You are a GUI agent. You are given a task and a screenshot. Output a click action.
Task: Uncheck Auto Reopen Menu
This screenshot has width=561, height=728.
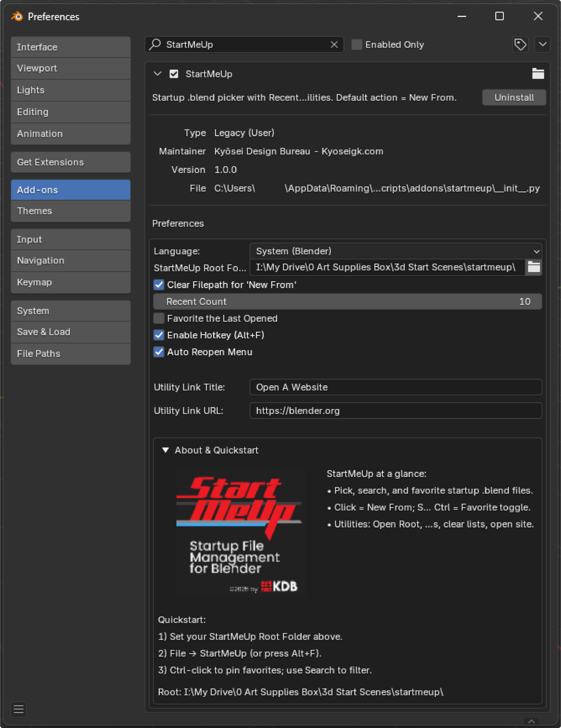(x=159, y=352)
